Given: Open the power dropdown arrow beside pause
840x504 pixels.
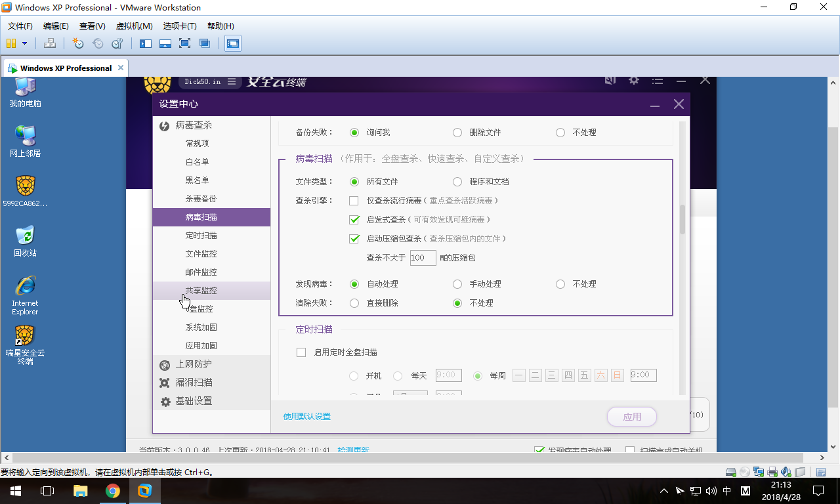Looking at the screenshot, I should [25, 43].
